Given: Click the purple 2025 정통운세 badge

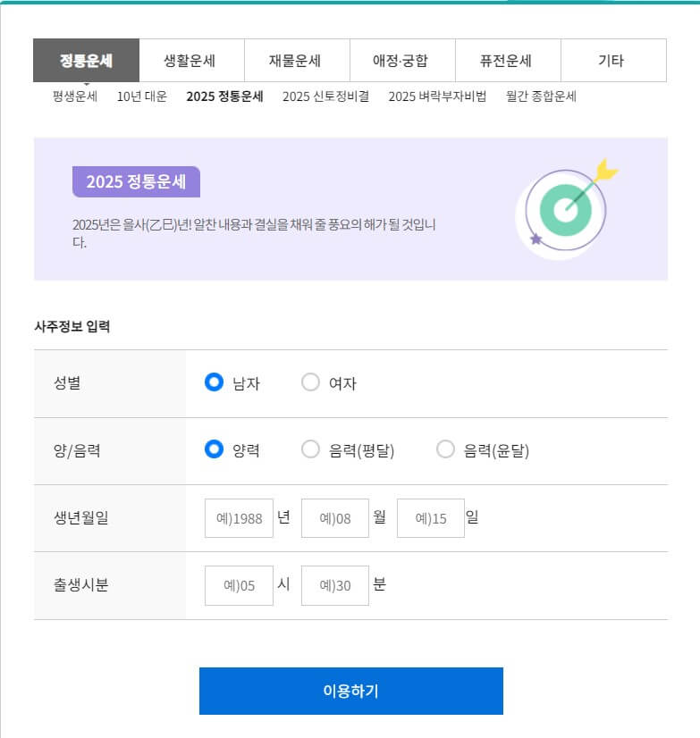Looking at the screenshot, I should click(135, 180).
